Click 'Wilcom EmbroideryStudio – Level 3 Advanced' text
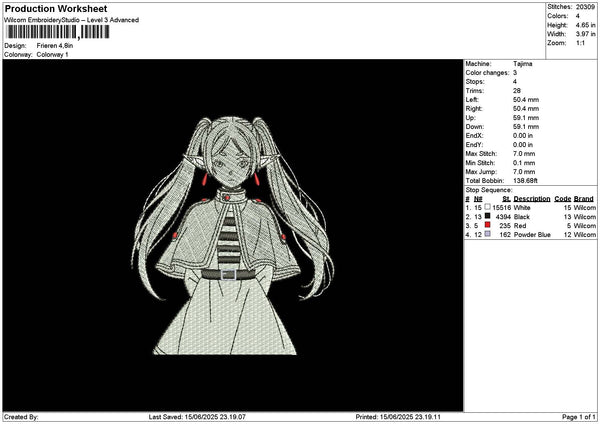 72,20
